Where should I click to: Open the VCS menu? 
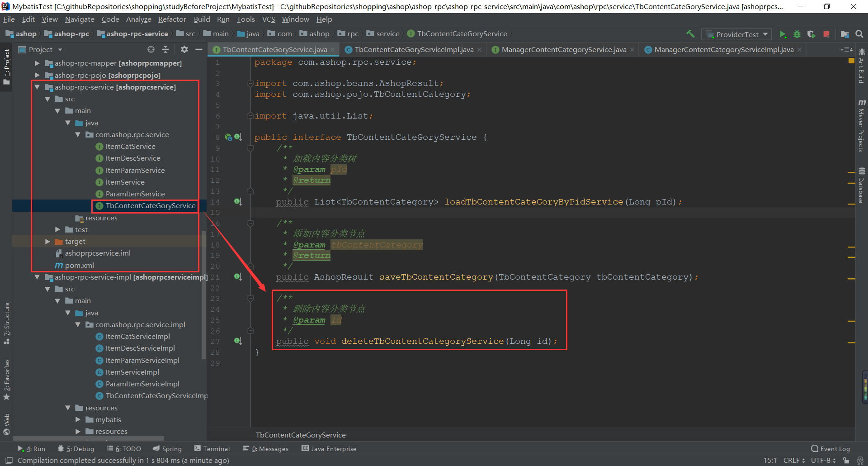269,19
